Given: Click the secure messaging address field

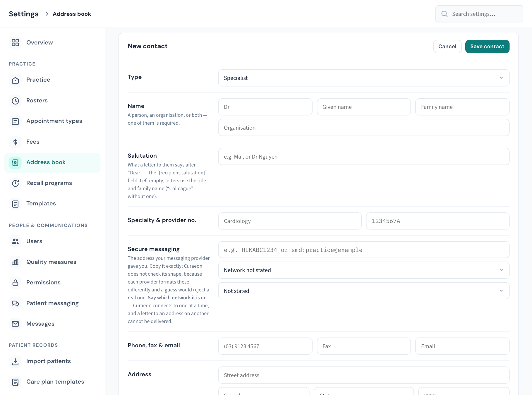Looking at the screenshot, I should pos(364,250).
